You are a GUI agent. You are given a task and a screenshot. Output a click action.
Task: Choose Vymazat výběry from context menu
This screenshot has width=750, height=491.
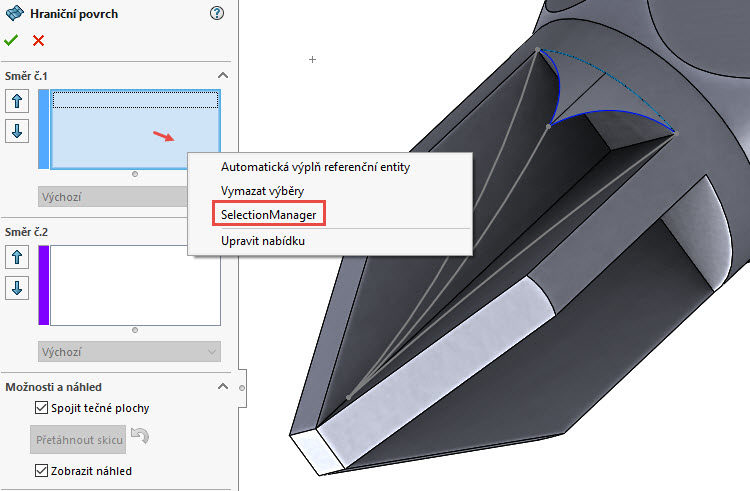coord(263,191)
